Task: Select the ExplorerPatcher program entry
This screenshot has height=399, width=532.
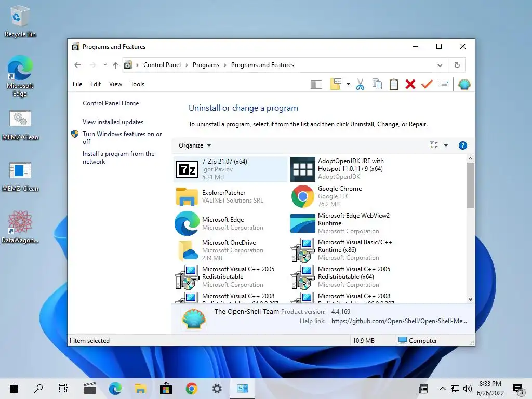Action: (230, 196)
